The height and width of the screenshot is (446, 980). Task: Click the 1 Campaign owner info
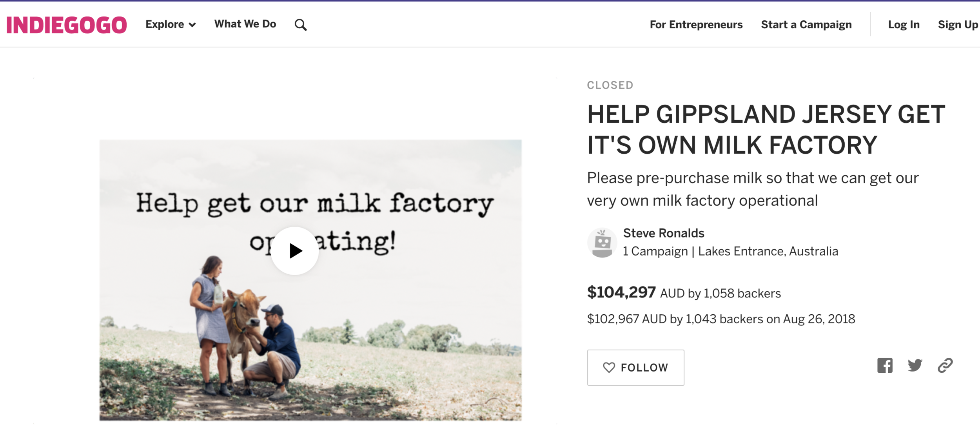[655, 251]
